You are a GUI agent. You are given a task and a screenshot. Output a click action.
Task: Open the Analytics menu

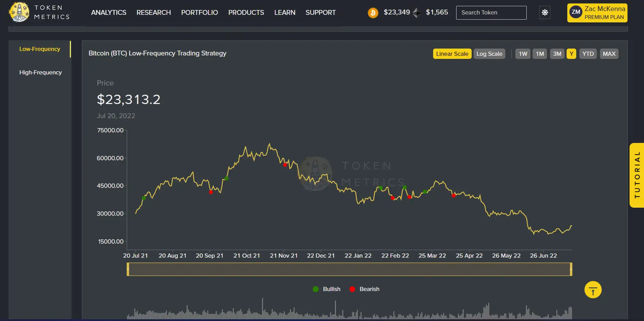(109, 12)
